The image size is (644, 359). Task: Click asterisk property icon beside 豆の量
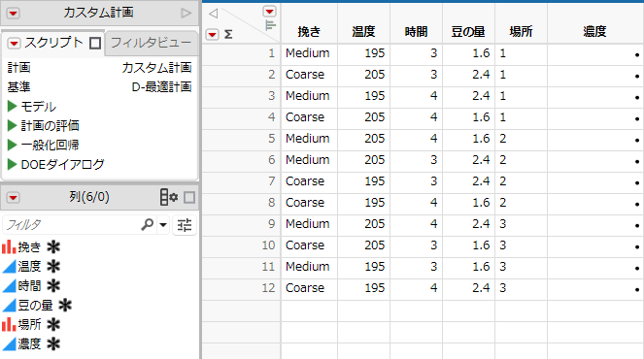click(x=65, y=306)
